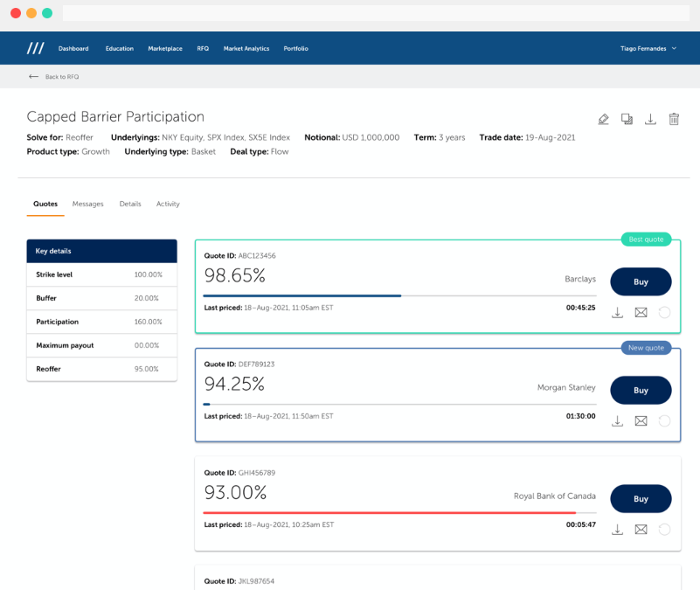Go to Marketplace in the navigation bar
This screenshot has height=590, width=700.
click(165, 49)
